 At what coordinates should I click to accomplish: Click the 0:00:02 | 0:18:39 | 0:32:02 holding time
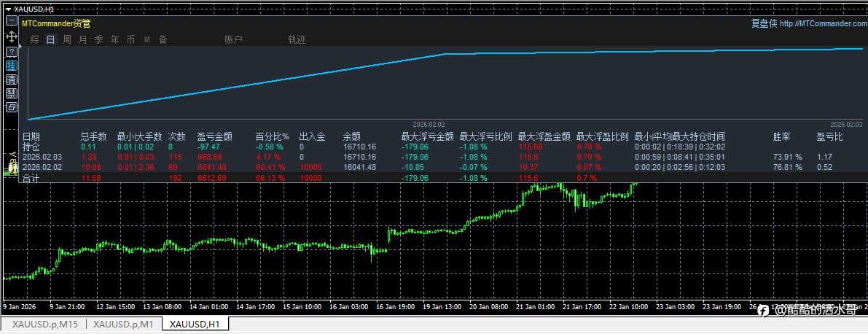click(680, 147)
